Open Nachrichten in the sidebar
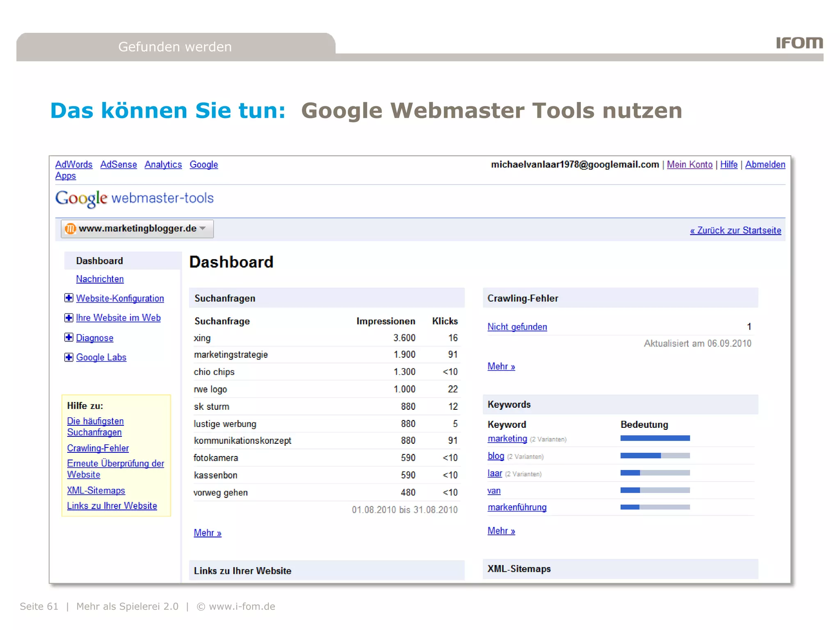The width and height of the screenshot is (840, 630). 100,279
